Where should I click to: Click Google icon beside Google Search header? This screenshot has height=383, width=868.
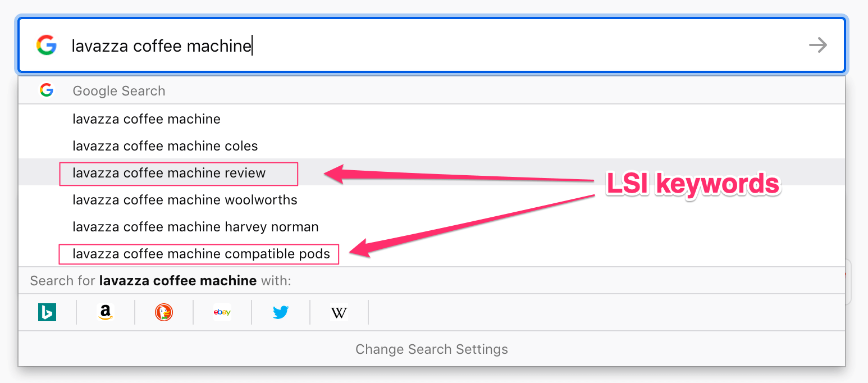coord(47,90)
